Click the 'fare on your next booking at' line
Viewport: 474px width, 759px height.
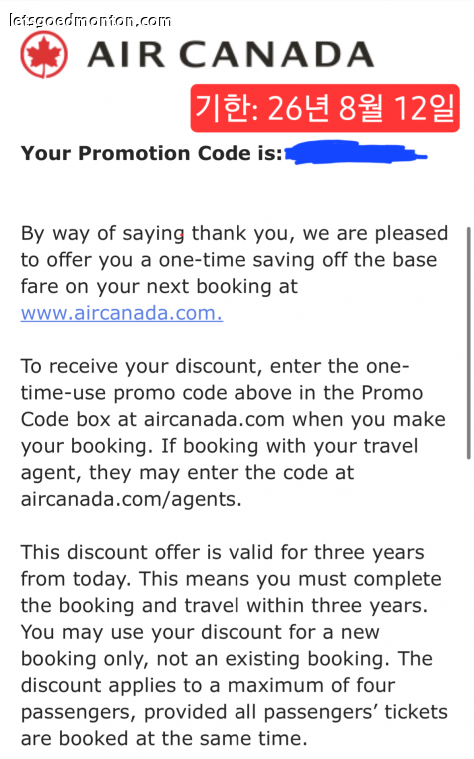[x=159, y=287]
